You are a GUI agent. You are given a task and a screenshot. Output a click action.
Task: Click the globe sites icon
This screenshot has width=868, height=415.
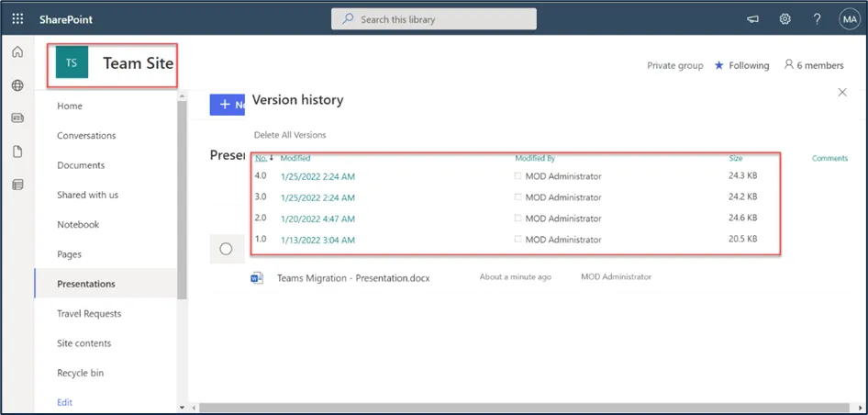(17, 85)
